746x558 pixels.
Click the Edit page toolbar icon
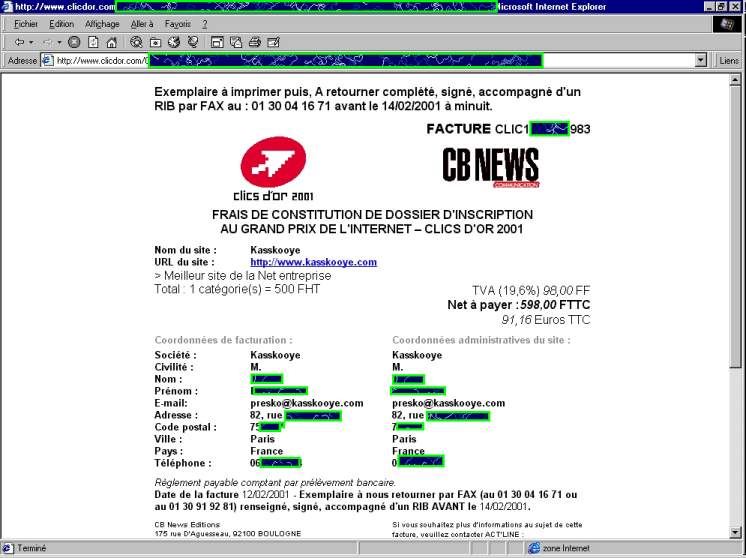pyautogui.click(x=273, y=42)
